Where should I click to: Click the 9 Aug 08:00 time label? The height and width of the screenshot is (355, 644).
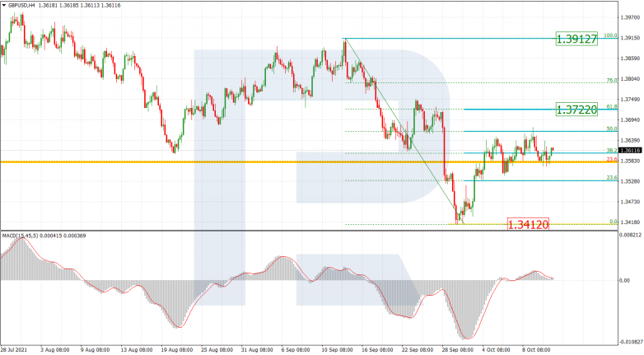(96, 350)
